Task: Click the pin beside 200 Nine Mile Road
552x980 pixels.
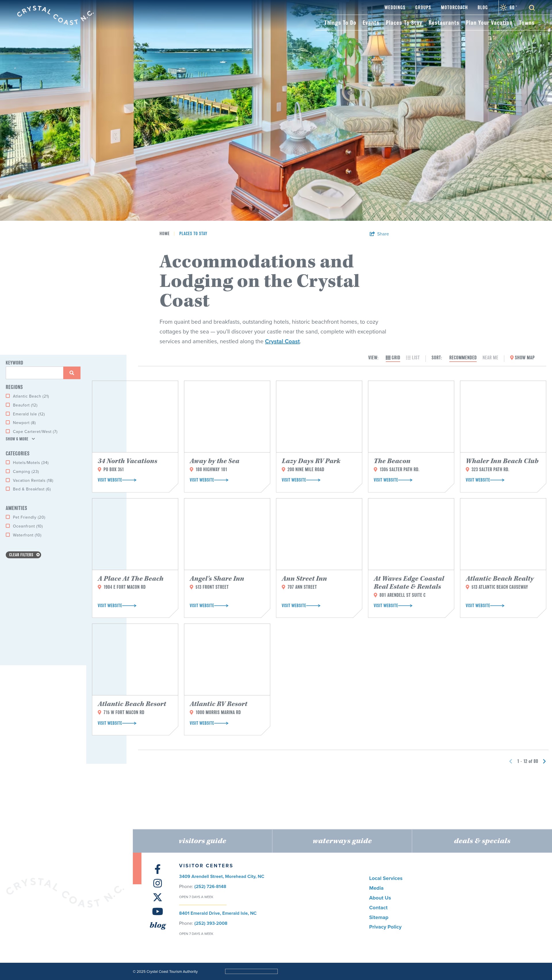Action: tap(283, 469)
